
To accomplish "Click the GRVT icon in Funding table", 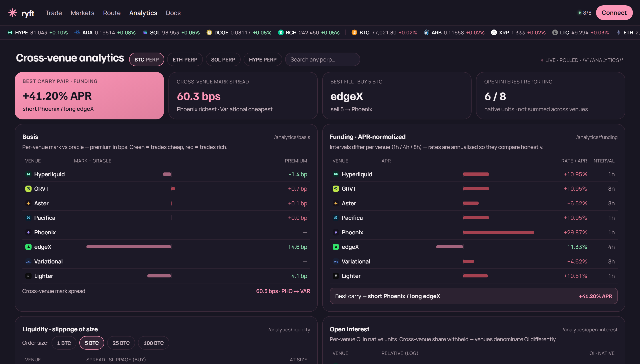I will [x=336, y=189].
